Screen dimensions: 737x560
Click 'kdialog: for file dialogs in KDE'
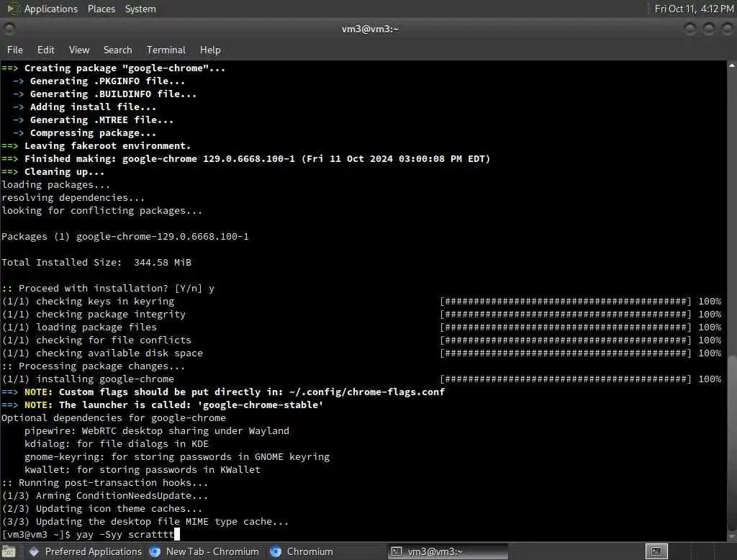(x=117, y=444)
